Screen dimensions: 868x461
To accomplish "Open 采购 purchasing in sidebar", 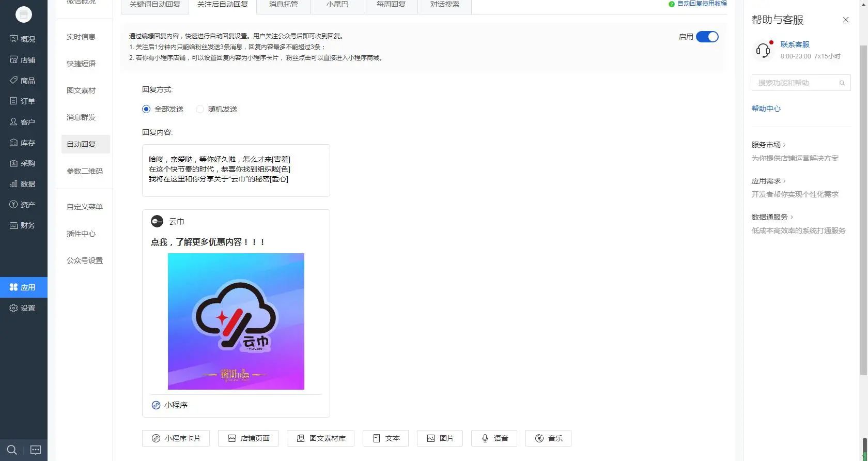I will point(23,163).
